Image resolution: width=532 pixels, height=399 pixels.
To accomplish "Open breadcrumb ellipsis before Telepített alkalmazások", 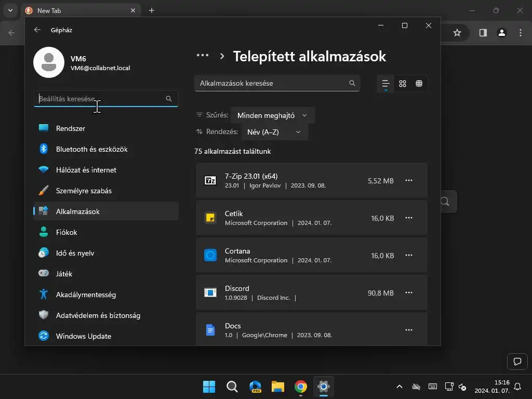I will pyautogui.click(x=203, y=56).
